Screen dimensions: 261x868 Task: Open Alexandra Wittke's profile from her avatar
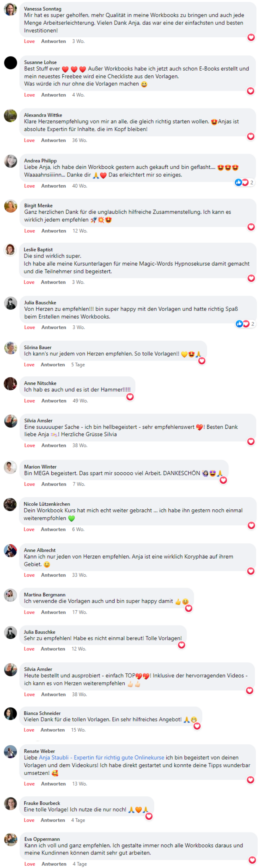coord(10,116)
